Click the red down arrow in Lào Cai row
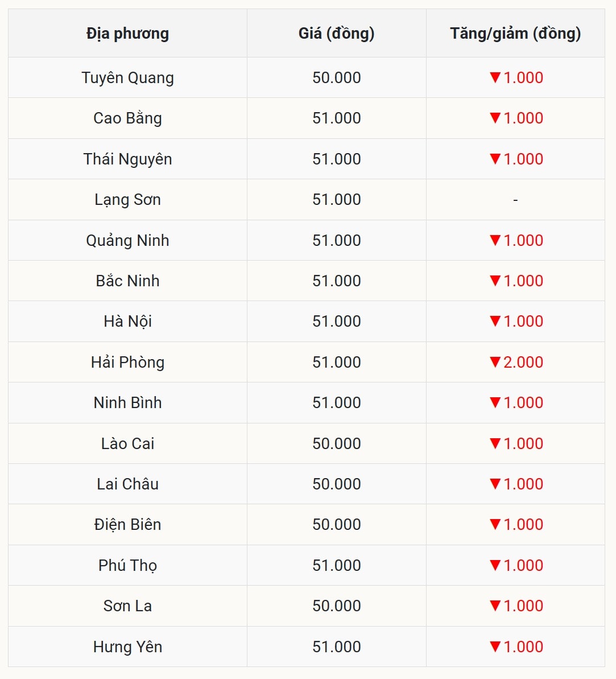 click(495, 443)
